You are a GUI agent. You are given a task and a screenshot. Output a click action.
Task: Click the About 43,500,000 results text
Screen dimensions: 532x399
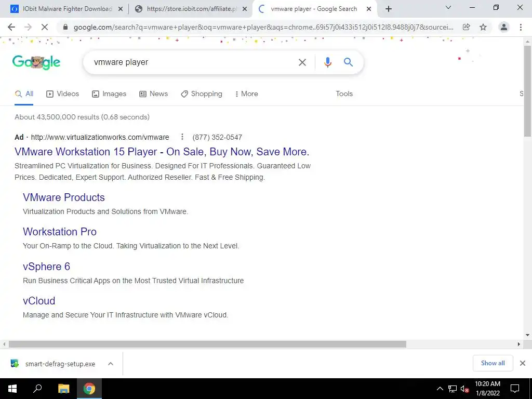82,117
